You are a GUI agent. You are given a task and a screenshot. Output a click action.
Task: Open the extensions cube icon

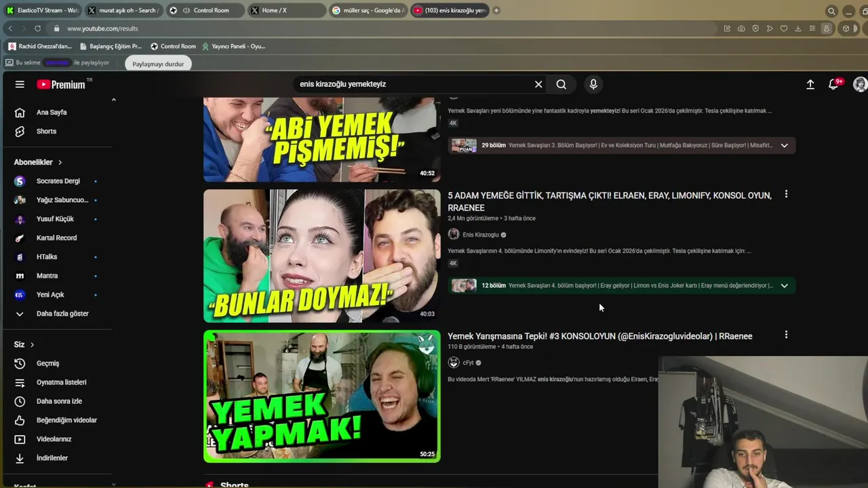pos(846,28)
